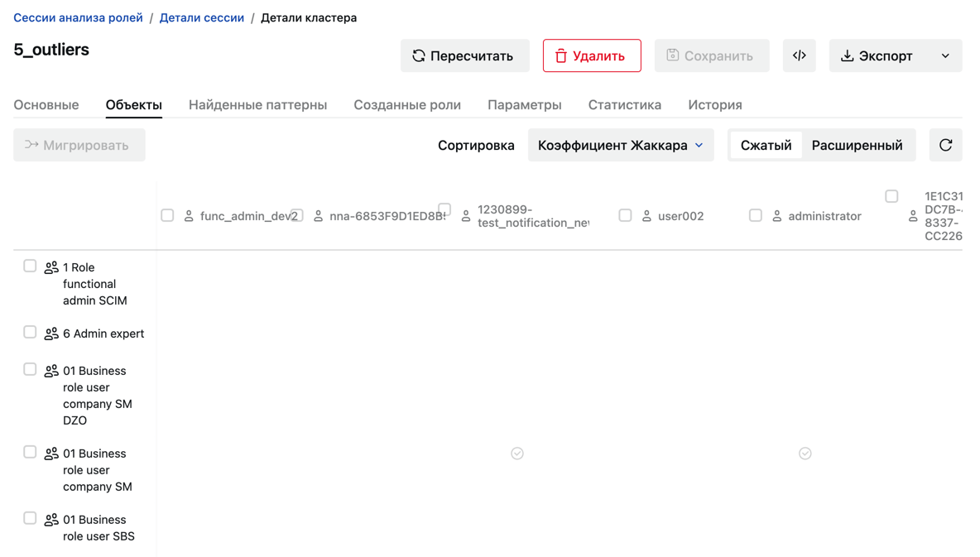Switch to the Статистика tab
Image resolution: width=980 pixels, height=557 pixels.
624,105
